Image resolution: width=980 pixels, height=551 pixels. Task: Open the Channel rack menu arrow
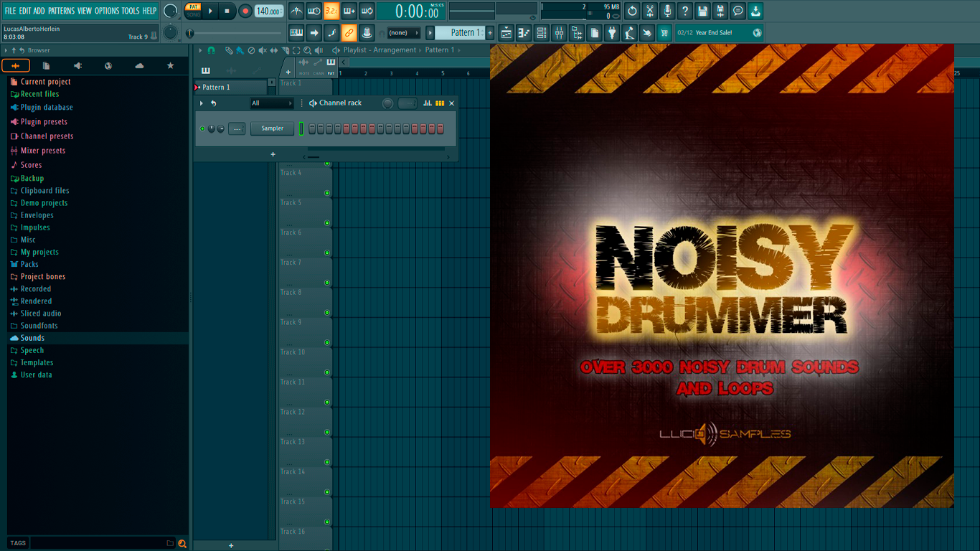202,103
